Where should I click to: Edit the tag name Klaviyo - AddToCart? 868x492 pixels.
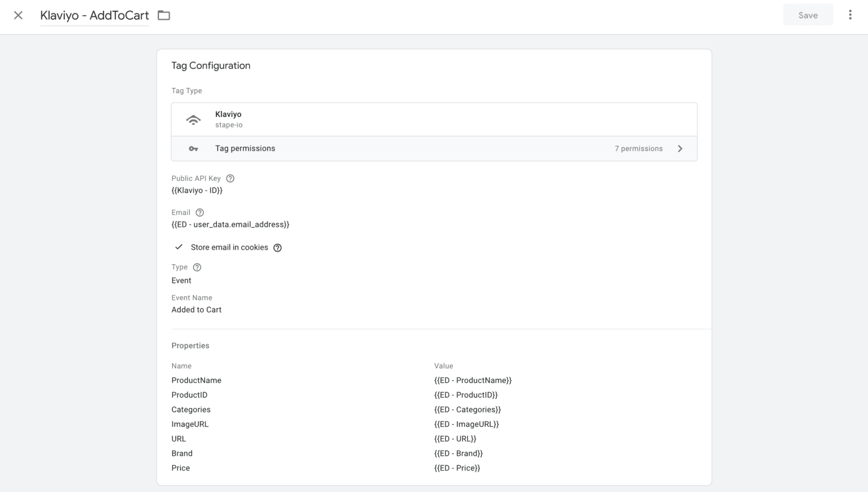94,15
